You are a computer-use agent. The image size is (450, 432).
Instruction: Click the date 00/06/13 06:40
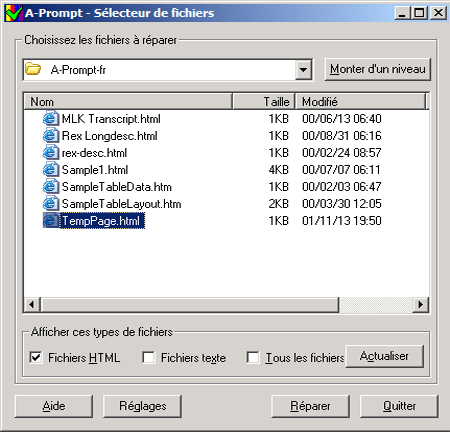click(342, 119)
